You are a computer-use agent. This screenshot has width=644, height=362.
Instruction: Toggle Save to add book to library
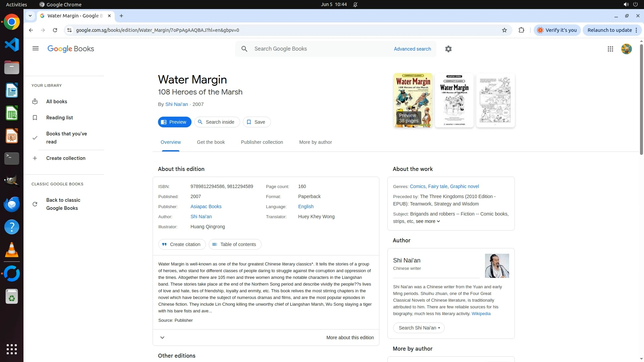257,122
